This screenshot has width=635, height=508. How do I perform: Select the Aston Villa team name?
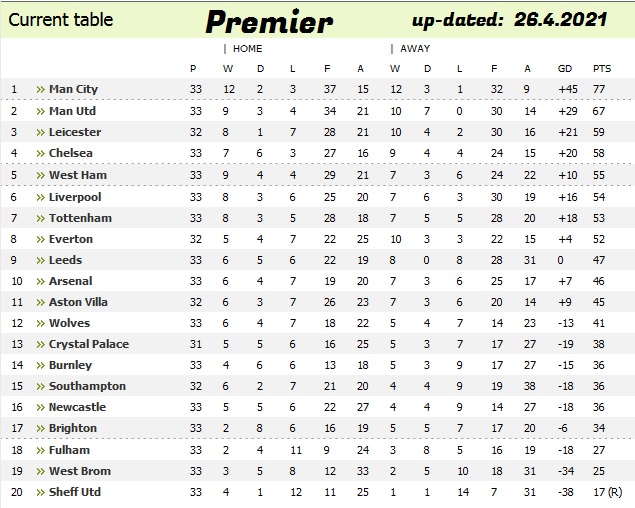78,302
